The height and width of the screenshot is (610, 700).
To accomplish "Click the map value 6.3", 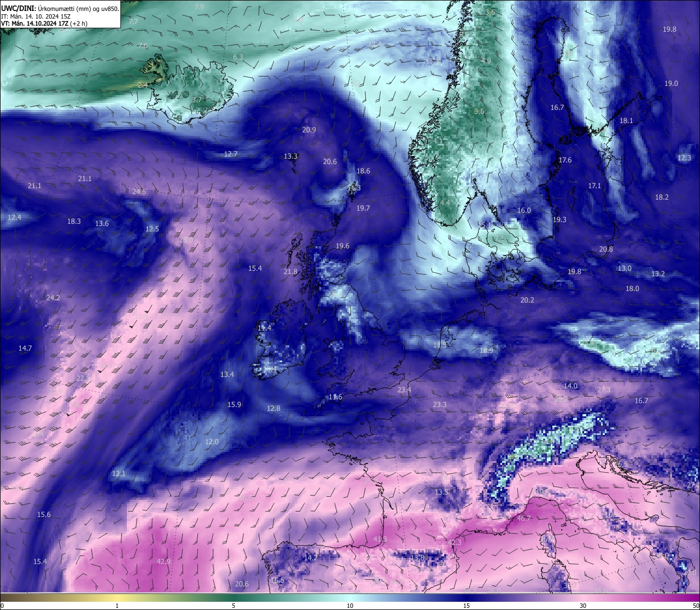I will coord(238,57).
